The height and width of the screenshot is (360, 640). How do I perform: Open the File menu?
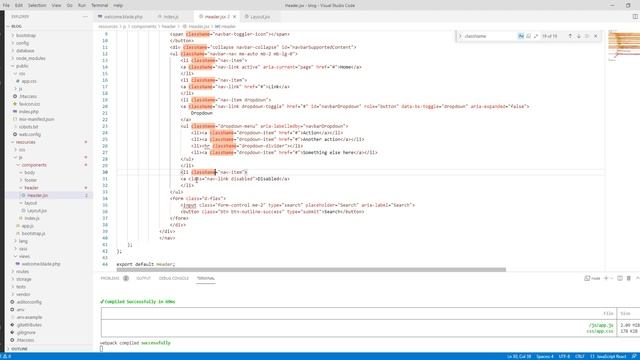6,5
